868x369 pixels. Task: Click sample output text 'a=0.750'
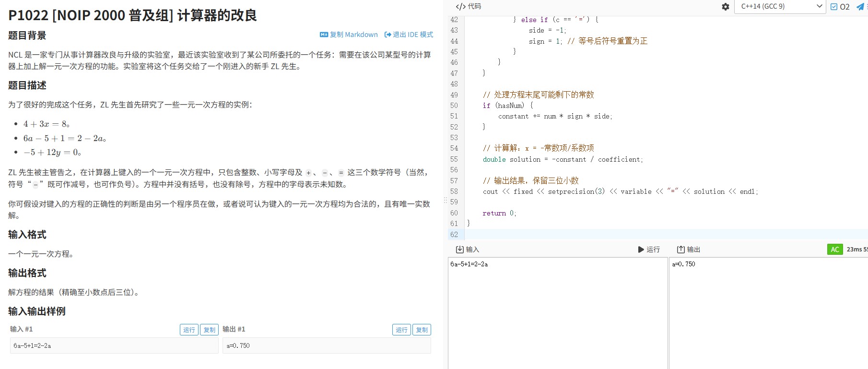[x=238, y=345]
